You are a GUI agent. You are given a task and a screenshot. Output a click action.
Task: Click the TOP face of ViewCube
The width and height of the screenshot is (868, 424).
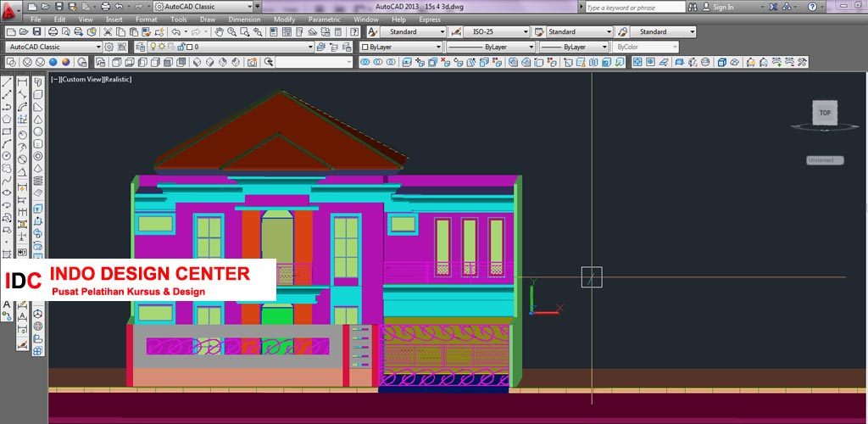point(825,113)
